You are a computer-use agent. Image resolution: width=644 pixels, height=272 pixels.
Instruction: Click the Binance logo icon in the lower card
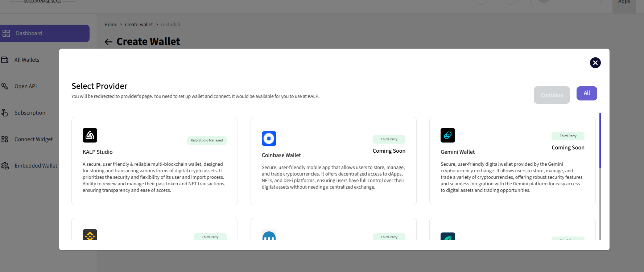(x=90, y=235)
